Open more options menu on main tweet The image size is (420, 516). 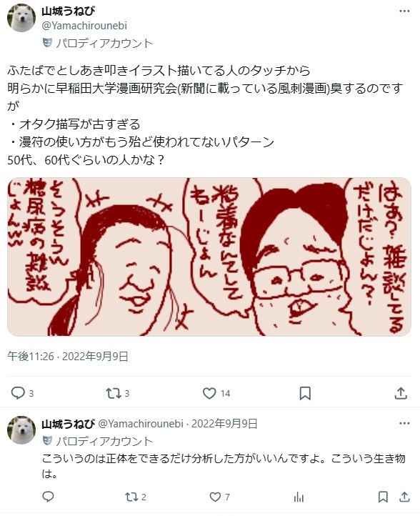click(404, 11)
